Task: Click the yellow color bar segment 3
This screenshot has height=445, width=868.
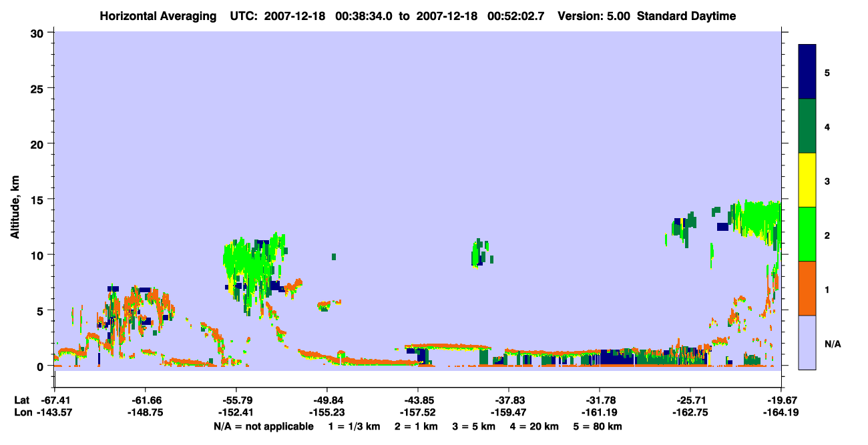Action: [807, 180]
